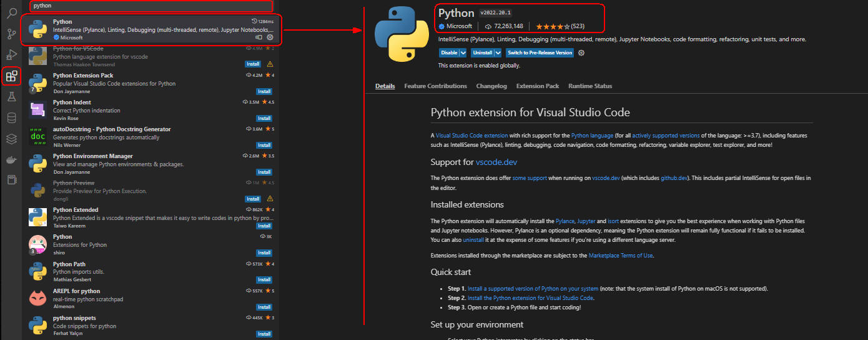Click the python snippets extension icon
Viewport: 868px width, 340px height.
point(37,326)
